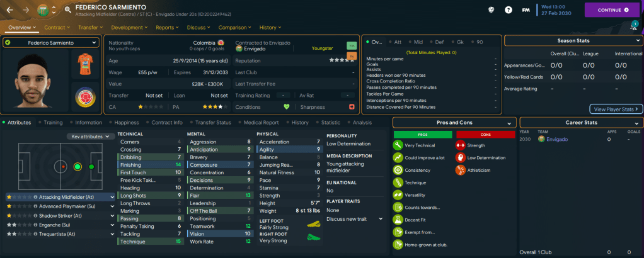Screen dimensions: 644x258
Task: Open the FM menu icon
Action: coord(526,10)
